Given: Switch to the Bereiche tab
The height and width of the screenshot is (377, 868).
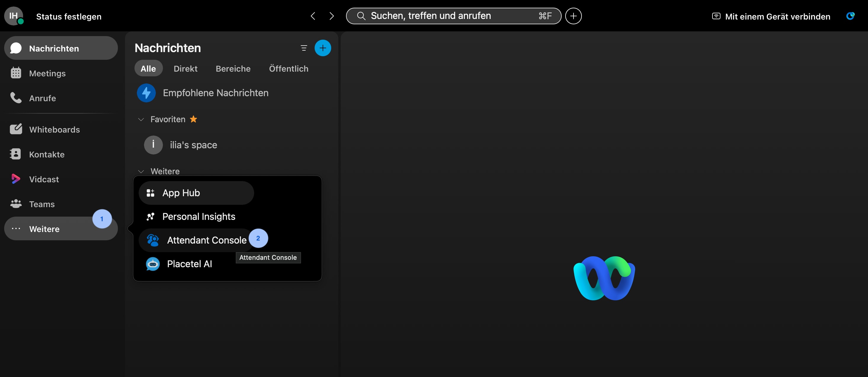Looking at the screenshot, I should tap(233, 69).
